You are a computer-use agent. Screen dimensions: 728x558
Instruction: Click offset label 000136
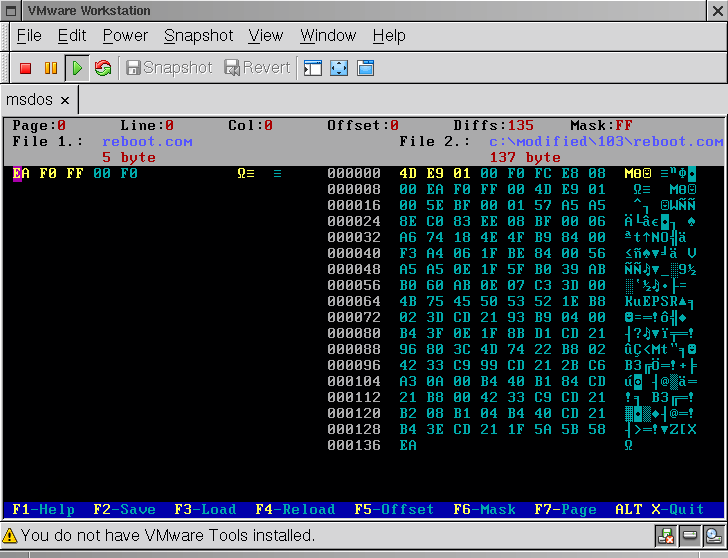354,445
